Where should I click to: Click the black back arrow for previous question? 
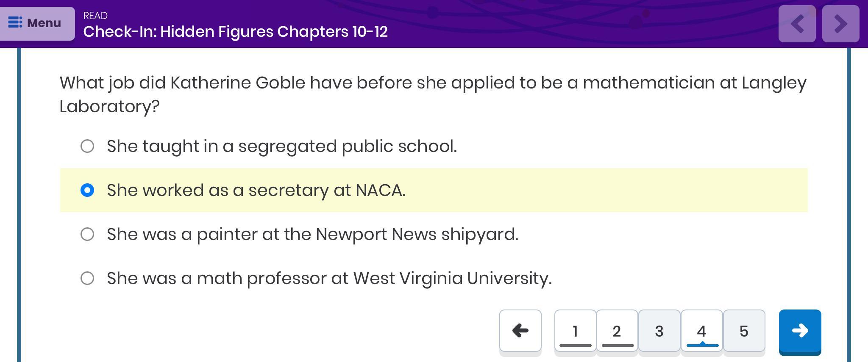[x=520, y=331]
